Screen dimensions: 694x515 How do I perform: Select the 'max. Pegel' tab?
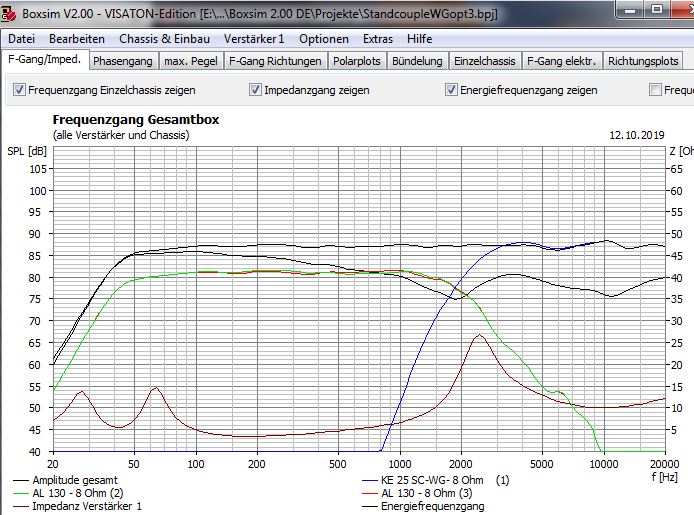190,61
